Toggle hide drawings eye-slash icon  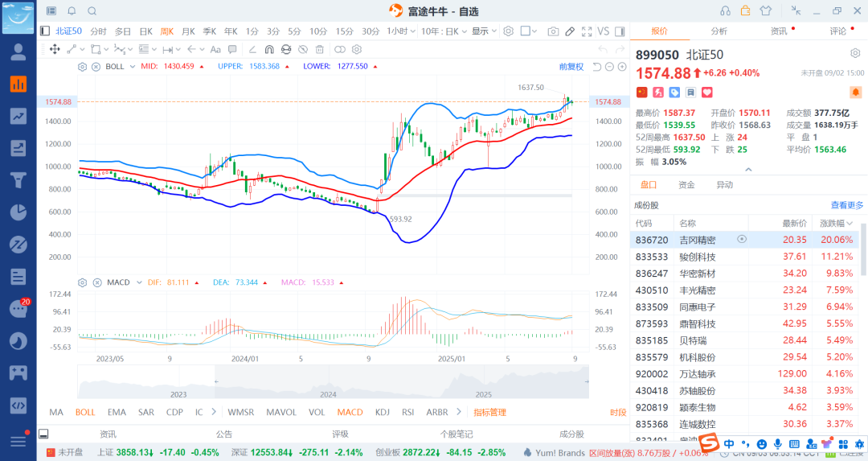(303, 49)
